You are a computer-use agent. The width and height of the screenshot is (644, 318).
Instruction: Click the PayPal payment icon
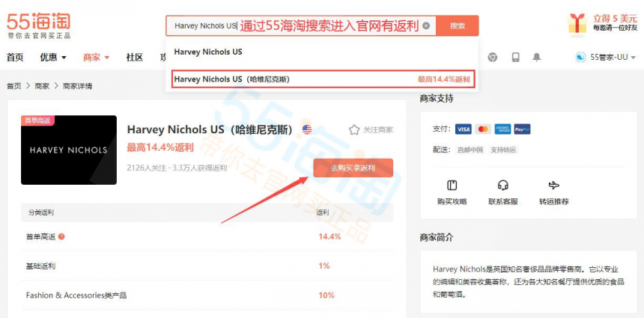pyautogui.click(x=522, y=129)
